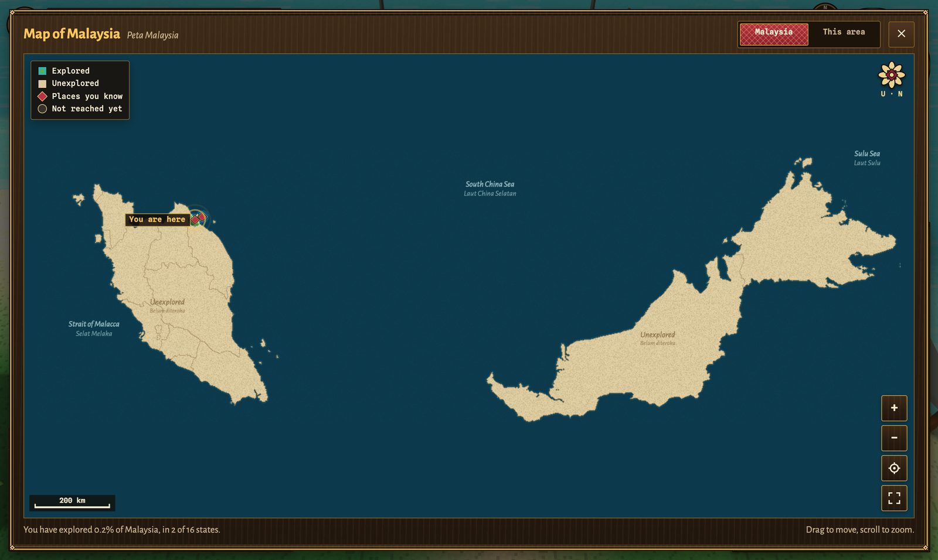Close the Map of Malaysia window
This screenshot has width=938, height=560.
(901, 34)
